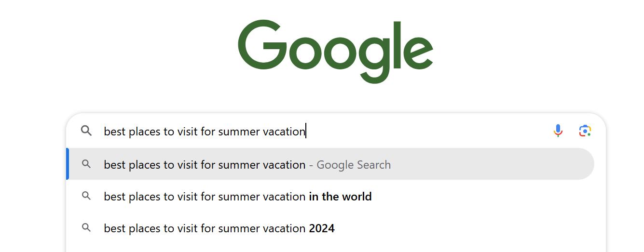The width and height of the screenshot is (644, 252).
Task: Start voice search with the microphone icon
Action: click(x=558, y=131)
